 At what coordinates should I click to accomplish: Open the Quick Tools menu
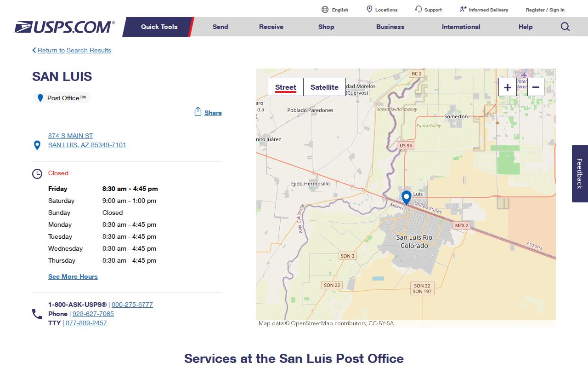pyautogui.click(x=159, y=27)
